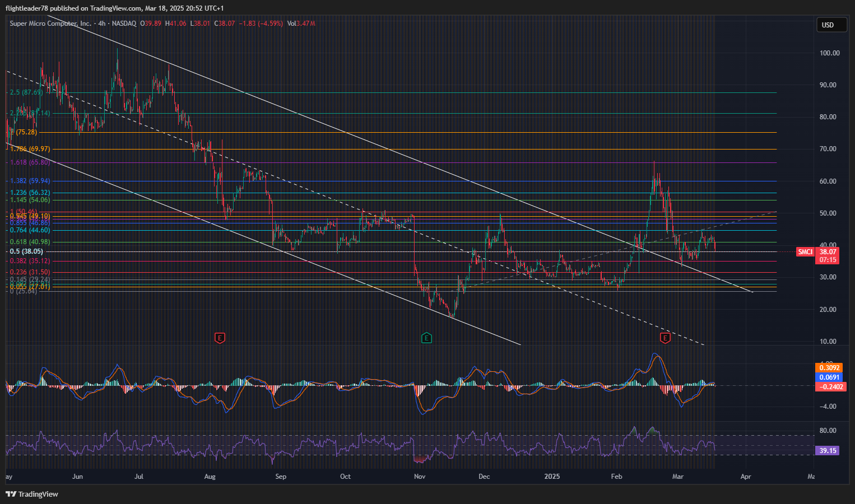Click the Nov label on time axis
Viewport: 855px width, 504px height.
pos(420,477)
